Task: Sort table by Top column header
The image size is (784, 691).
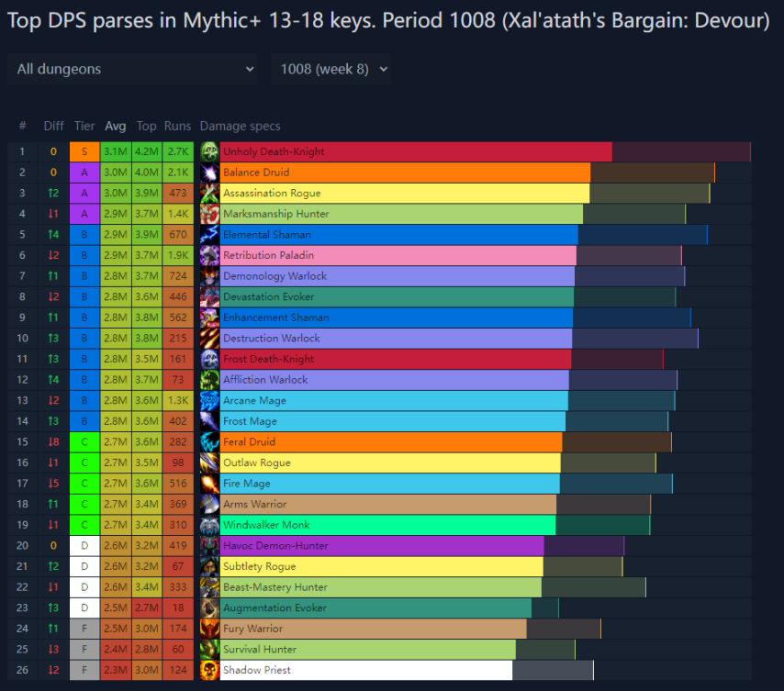Action: click(147, 127)
